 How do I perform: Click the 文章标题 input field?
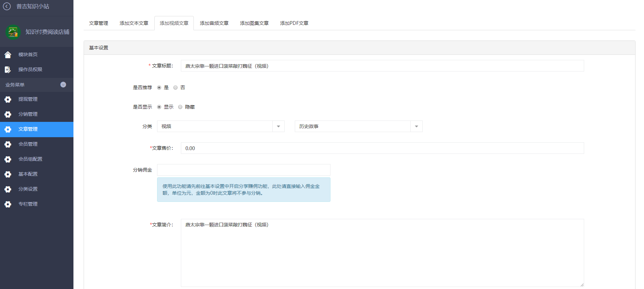382,66
